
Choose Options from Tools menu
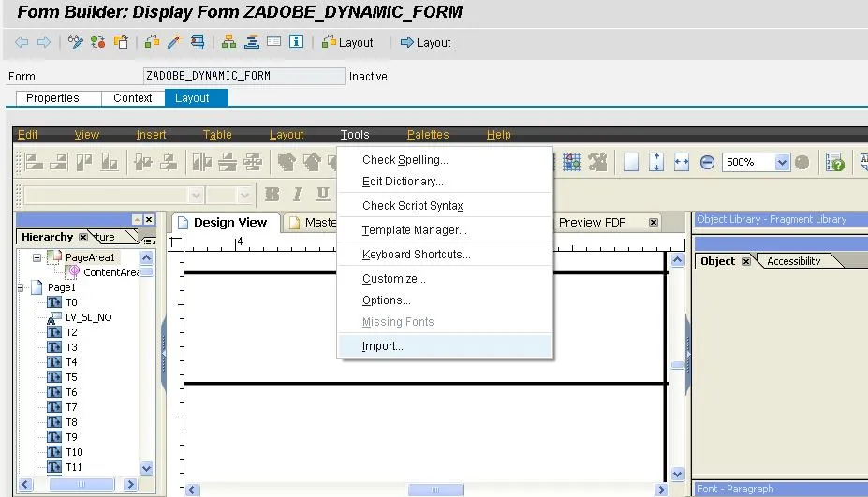pyautogui.click(x=445, y=300)
